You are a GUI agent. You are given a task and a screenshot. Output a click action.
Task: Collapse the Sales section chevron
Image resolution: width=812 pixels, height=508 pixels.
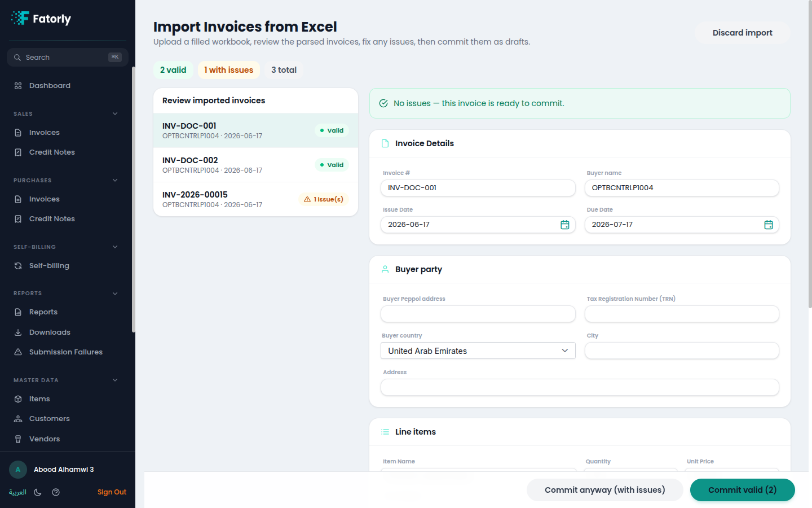pyautogui.click(x=115, y=113)
